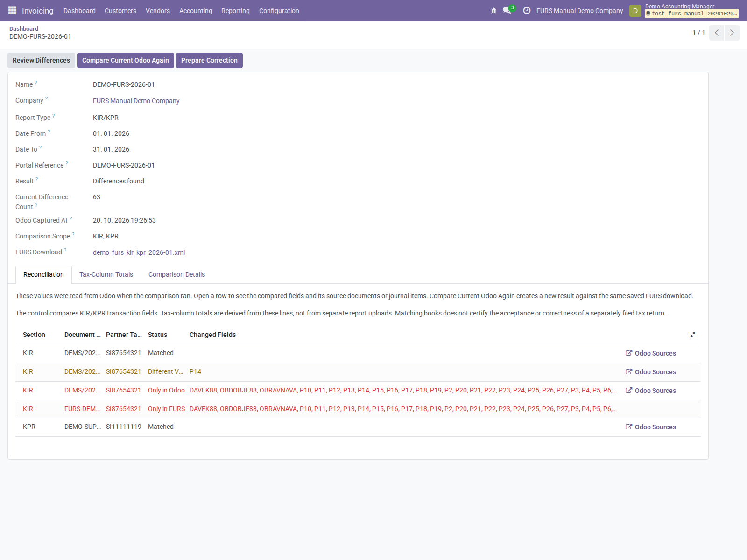
Task: Open the Accounting menu
Action: click(196, 11)
